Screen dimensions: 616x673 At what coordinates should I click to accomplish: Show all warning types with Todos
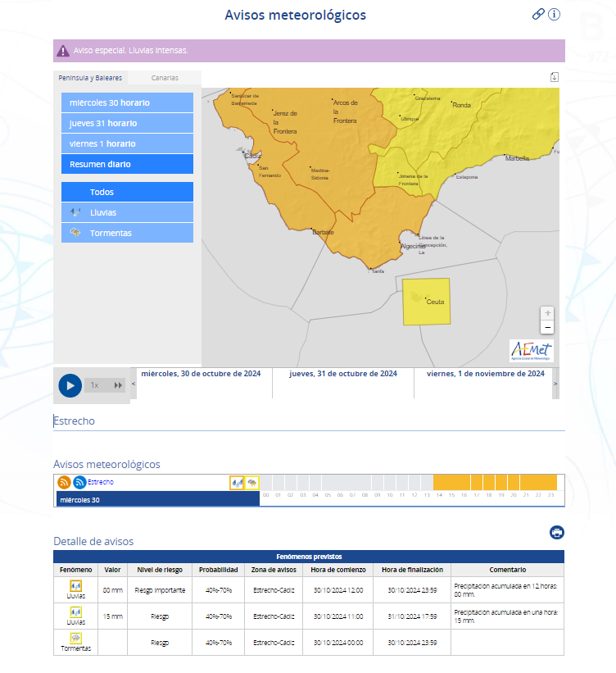(127, 192)
